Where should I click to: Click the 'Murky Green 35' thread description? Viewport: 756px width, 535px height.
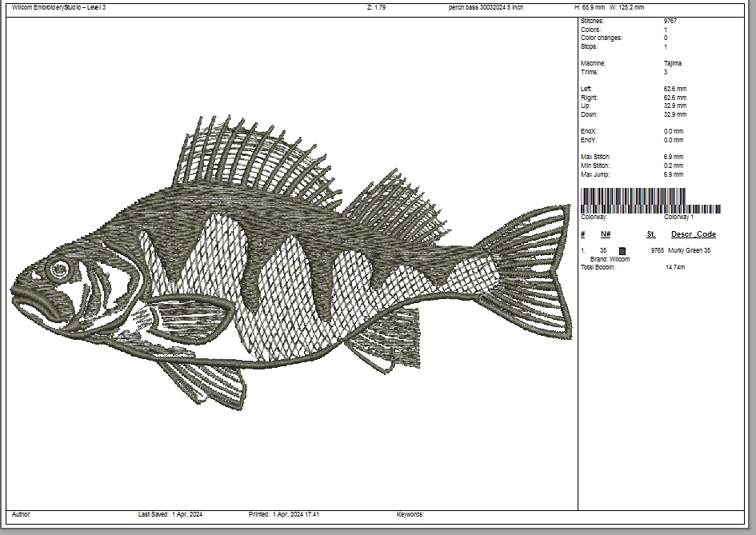pos(690,250)
